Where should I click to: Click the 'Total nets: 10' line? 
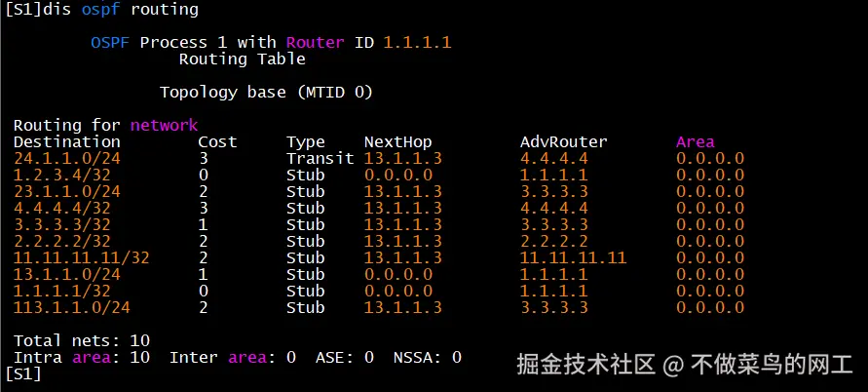click(x=82, y=340)
